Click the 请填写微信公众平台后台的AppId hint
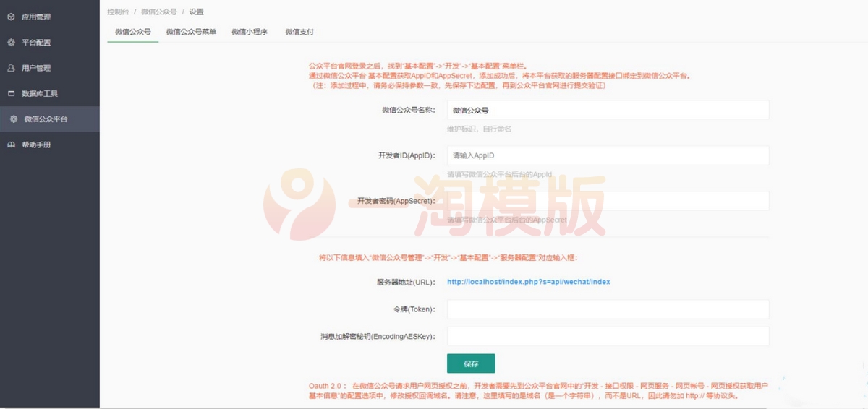 point(500,174)
